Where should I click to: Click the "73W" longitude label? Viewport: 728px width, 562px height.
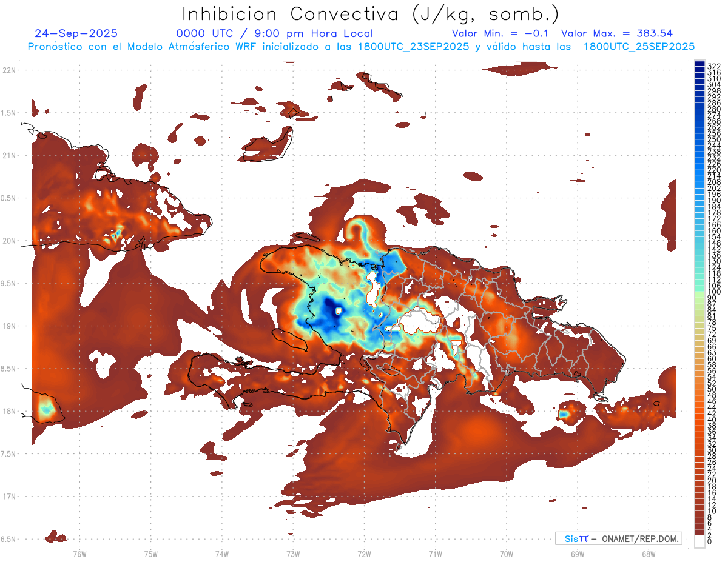(293, 554)
